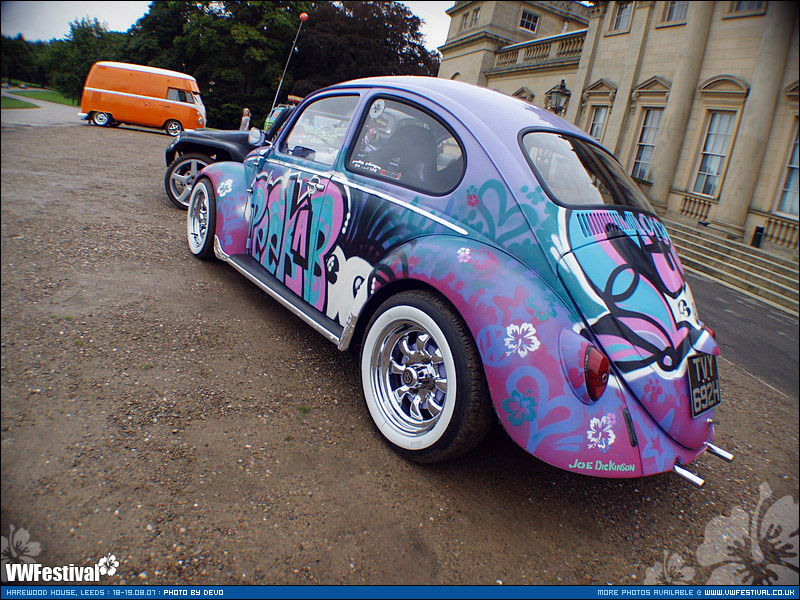
Task: Click the TVY 692H licence plate
Action: point(704,385)
